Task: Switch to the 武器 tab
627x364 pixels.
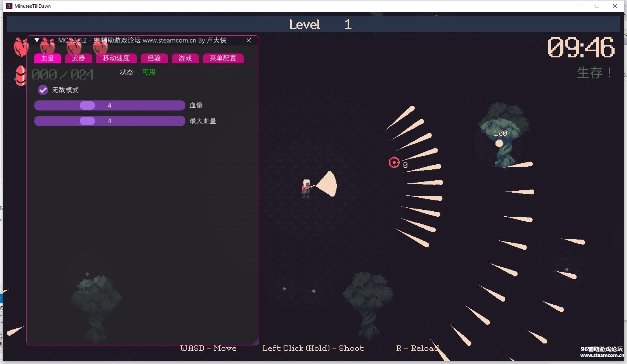Action: point(78,58)
